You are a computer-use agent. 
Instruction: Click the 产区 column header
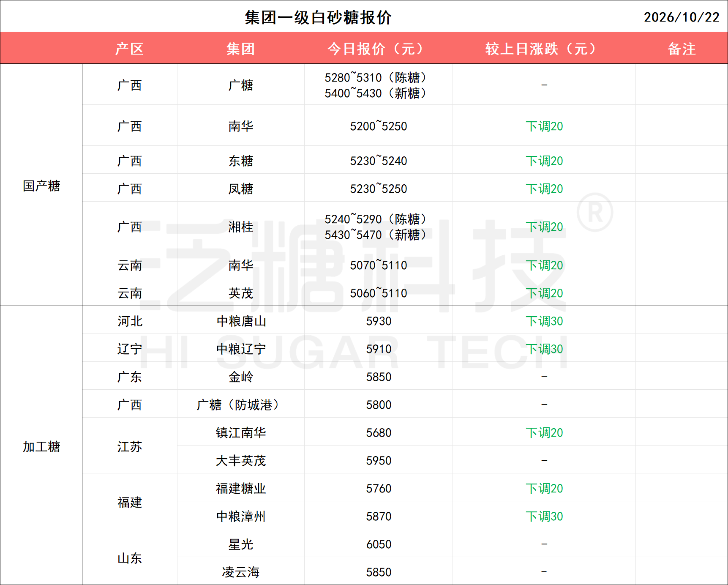130,49
